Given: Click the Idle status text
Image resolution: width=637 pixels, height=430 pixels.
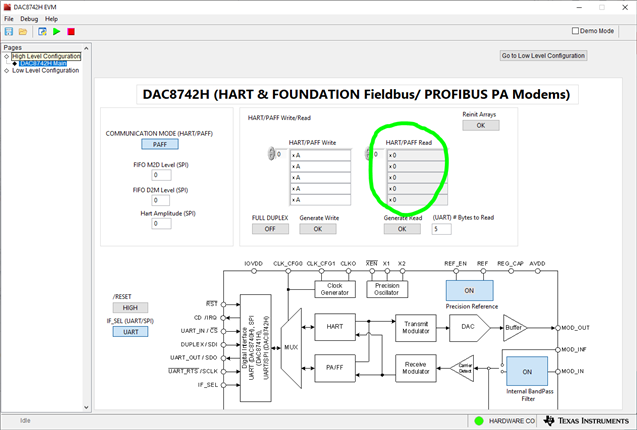Looking at the screenshot, I should point(25,421).
